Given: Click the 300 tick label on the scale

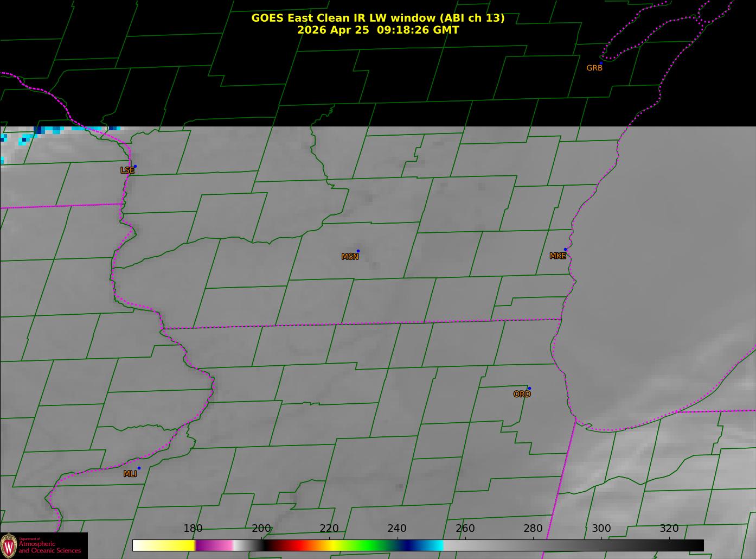Looking at the screenshot, I should click(x=601, y=528).
